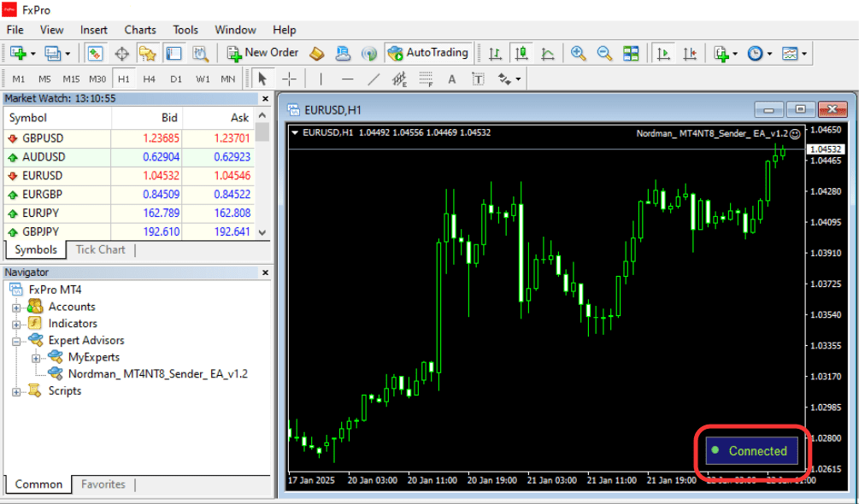859x504 pixels.
Task: Select Nordman_ MT4NT8_Sender_ EA_v1.2 in Navigator
Action: (x=158, y=374)
